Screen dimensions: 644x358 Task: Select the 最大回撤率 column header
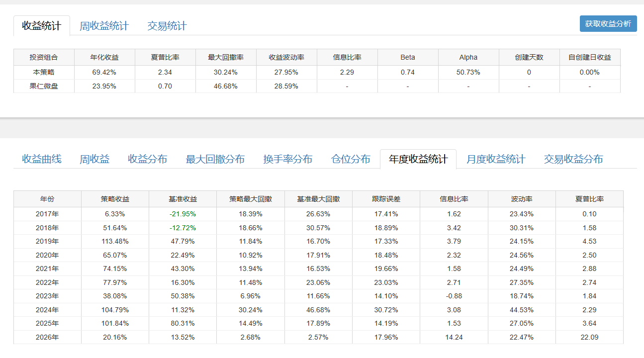pyautogui.click(x=226, y=57)
